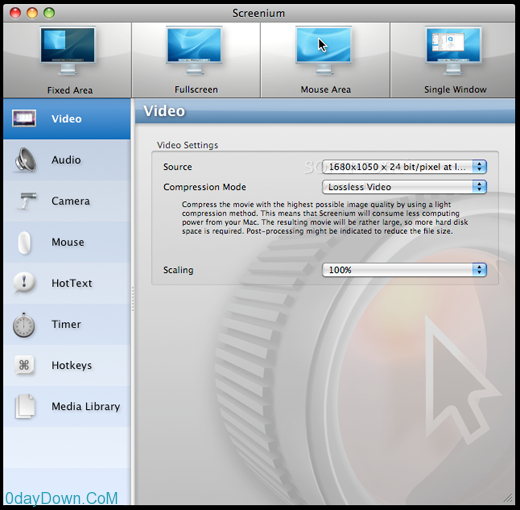Select the Single Window monitor icon

(453, 51)
